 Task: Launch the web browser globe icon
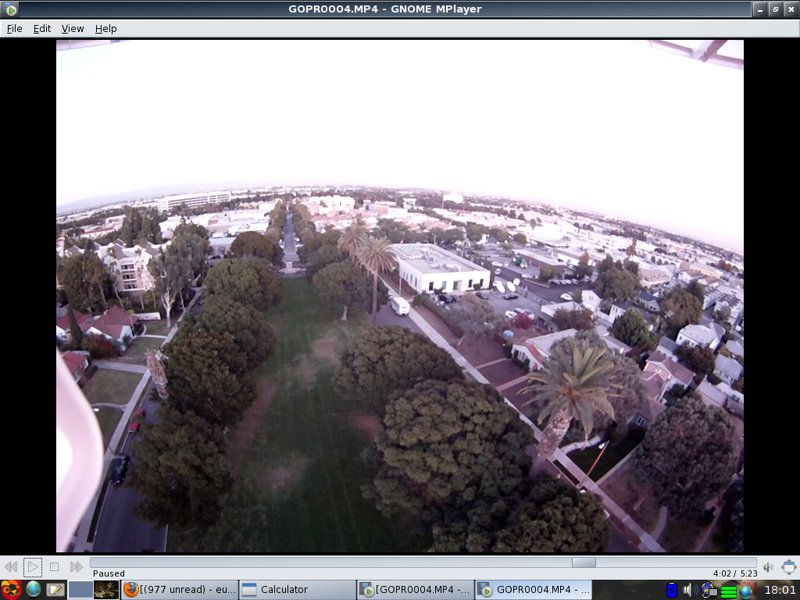pos(33,590)
